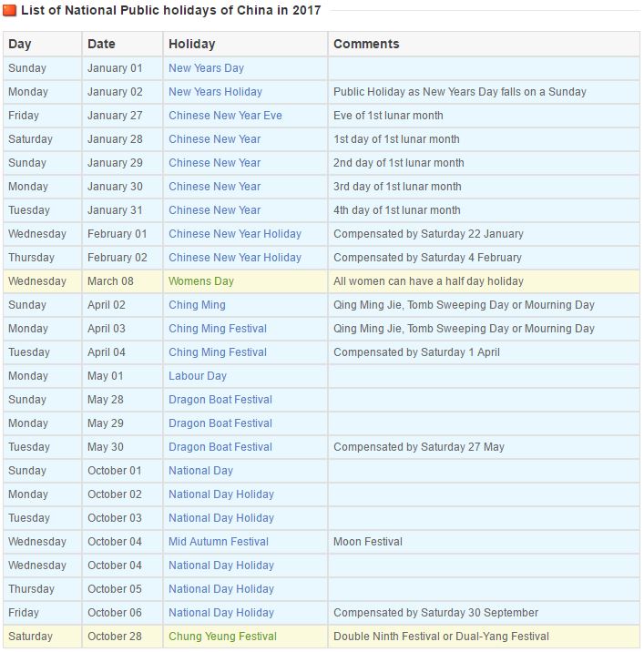The image size is (644, 652).
Task: Visit the Chung Yeung Festival link
Action: pos(222,637)
